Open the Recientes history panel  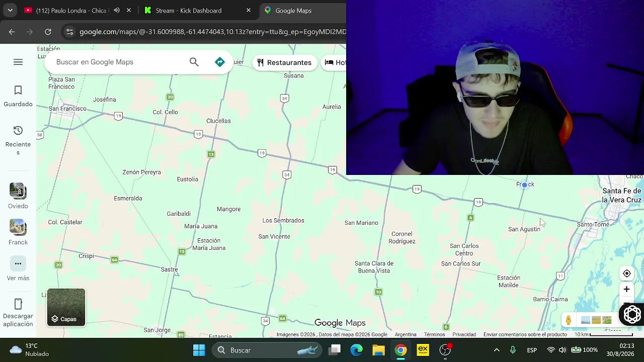[x=18, y=140]
